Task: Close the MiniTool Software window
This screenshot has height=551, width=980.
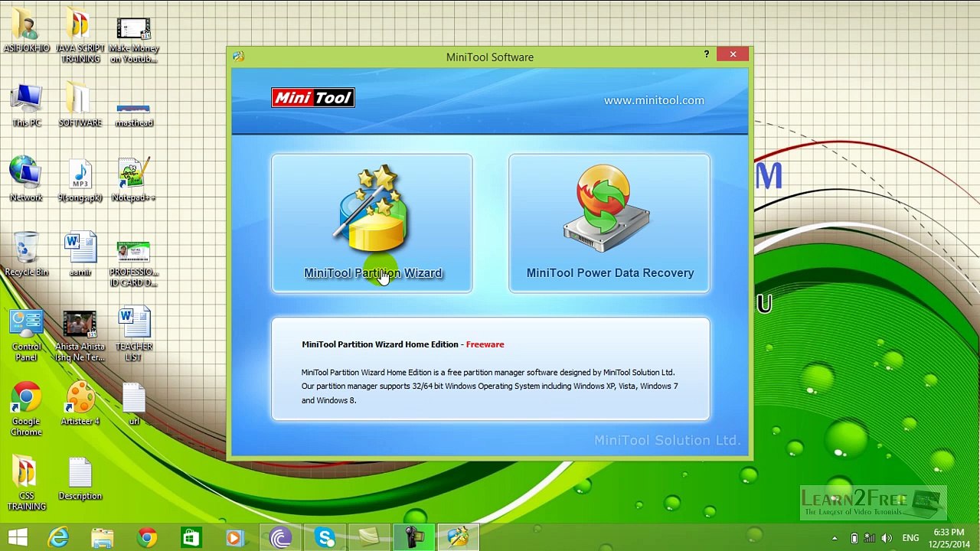Action: click(733, 54)
